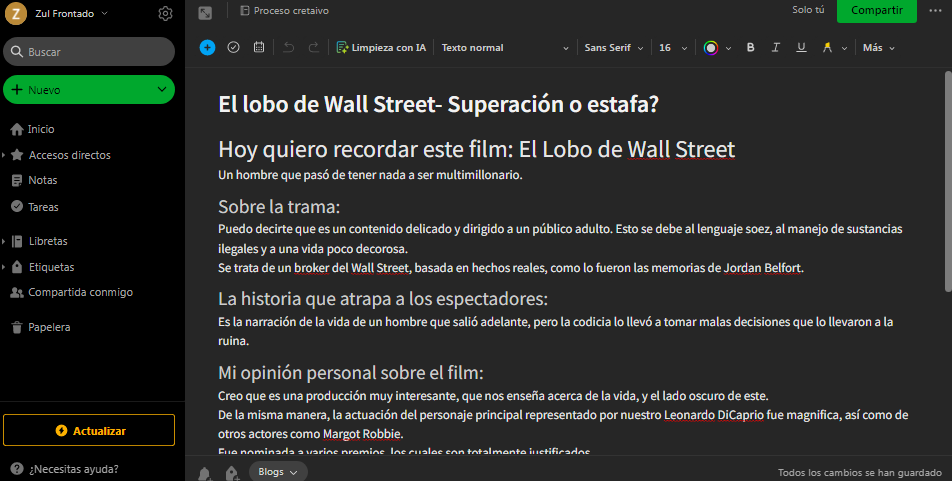Open the font size 16 dropdown
952x481 pixels.
(673, 47)
